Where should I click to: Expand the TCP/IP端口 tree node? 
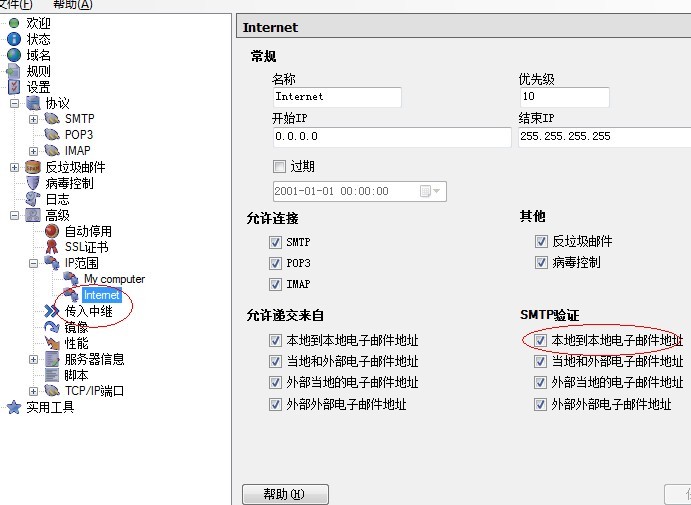(x=33, y=391)
